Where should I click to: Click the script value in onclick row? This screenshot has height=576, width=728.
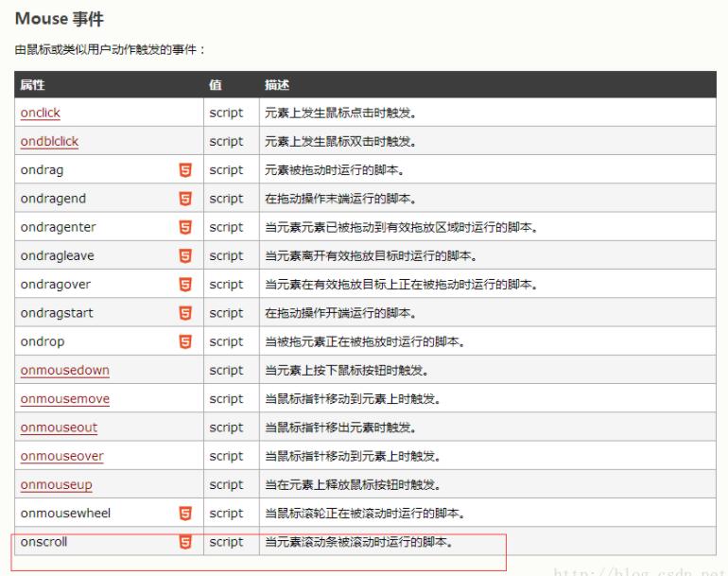pyautogui.click(x=226, y=113)
